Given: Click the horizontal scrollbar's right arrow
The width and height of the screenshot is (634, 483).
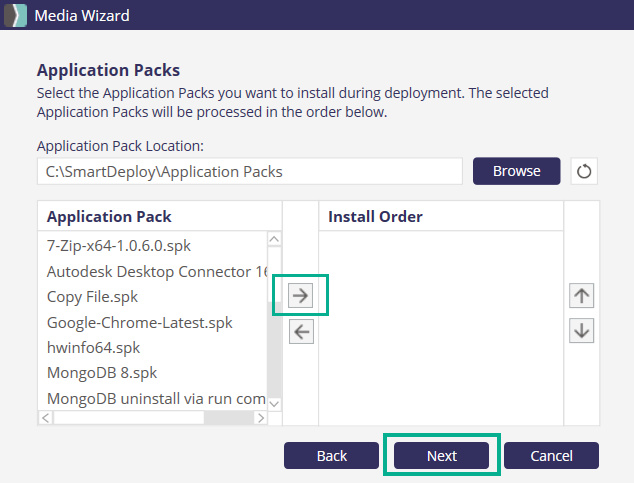Looking at the screenshot, I should (x=259, y=417).
